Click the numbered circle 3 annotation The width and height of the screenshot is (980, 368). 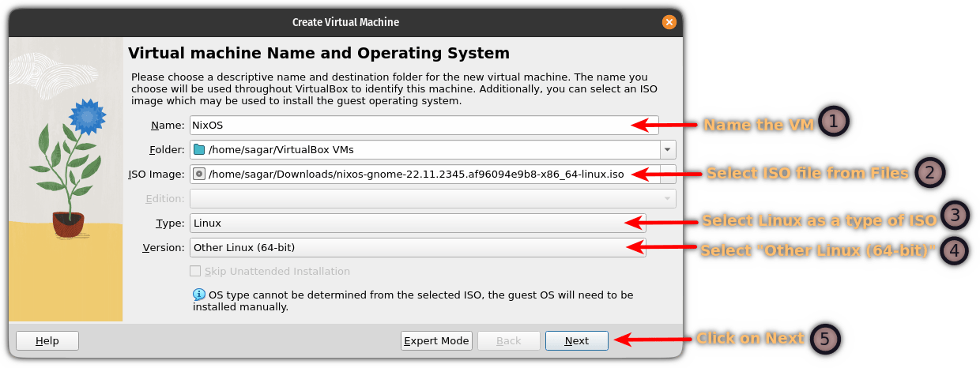(955, 217)
